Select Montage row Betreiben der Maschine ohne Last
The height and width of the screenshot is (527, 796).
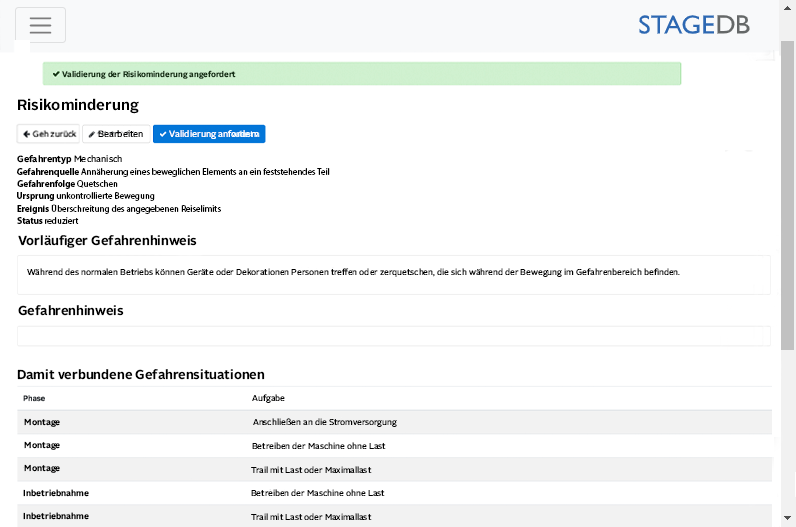point(318,445)
